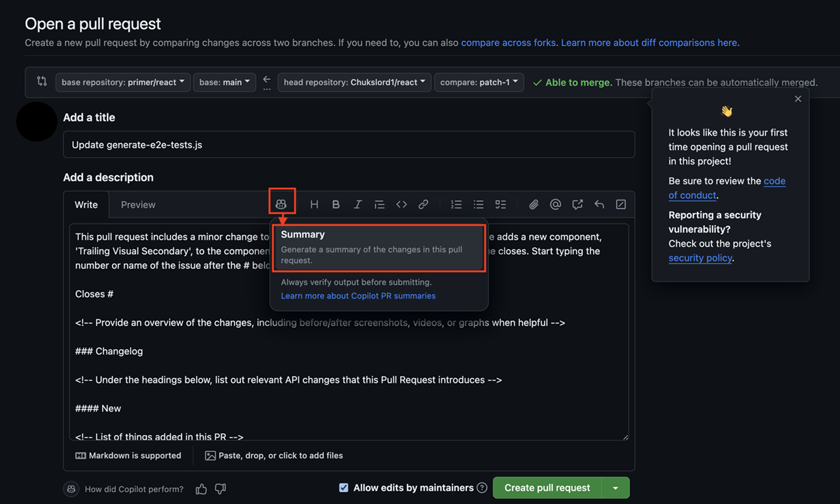Image resolution: width=840 pixels, height=504 pixels.
Task: Uncheck Allow edits by maintainers
Action: [344, 487]
